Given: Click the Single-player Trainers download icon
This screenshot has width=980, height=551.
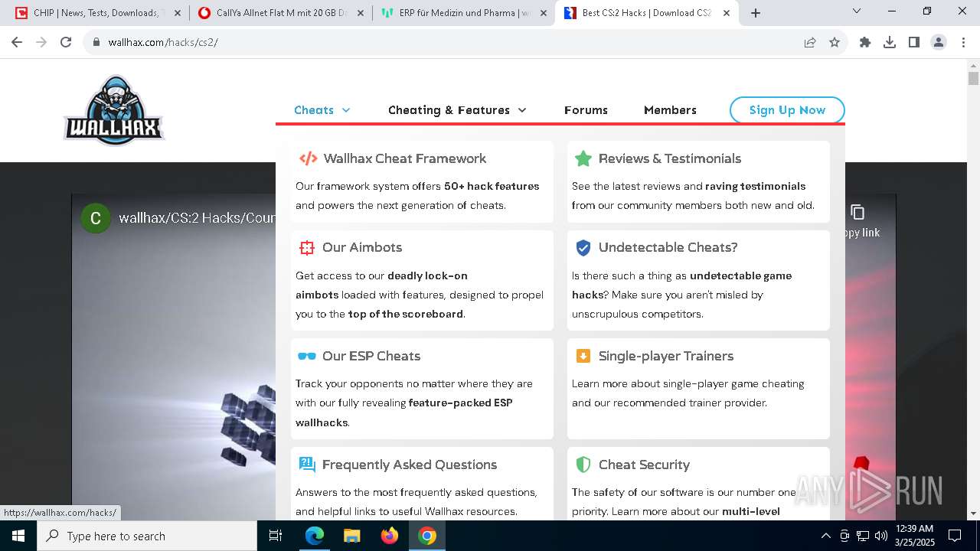Looking at the screenshot, I should pyautogui.click(x=583, y=356).
